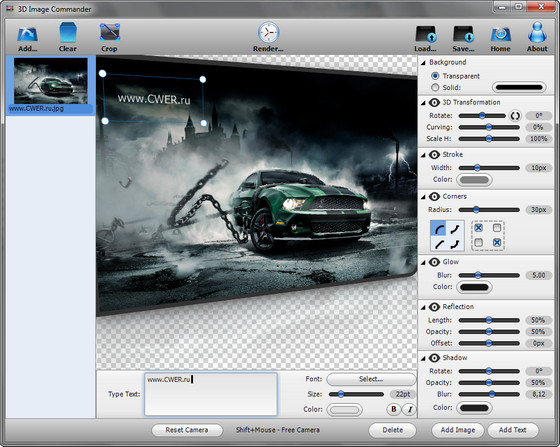This screenshot has height=447, width=560.
Task: Click the Add Text button
Action: click(x=512, y=430)
